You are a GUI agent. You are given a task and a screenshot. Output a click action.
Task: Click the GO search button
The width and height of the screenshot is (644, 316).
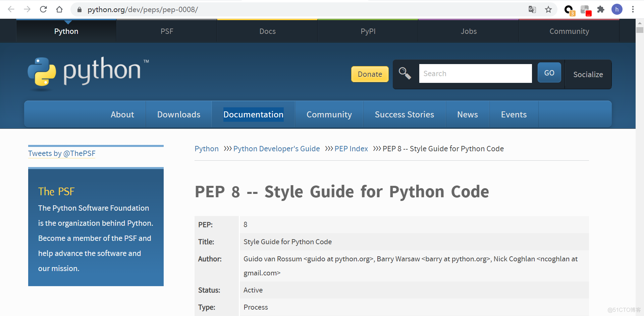click(549, 73)
